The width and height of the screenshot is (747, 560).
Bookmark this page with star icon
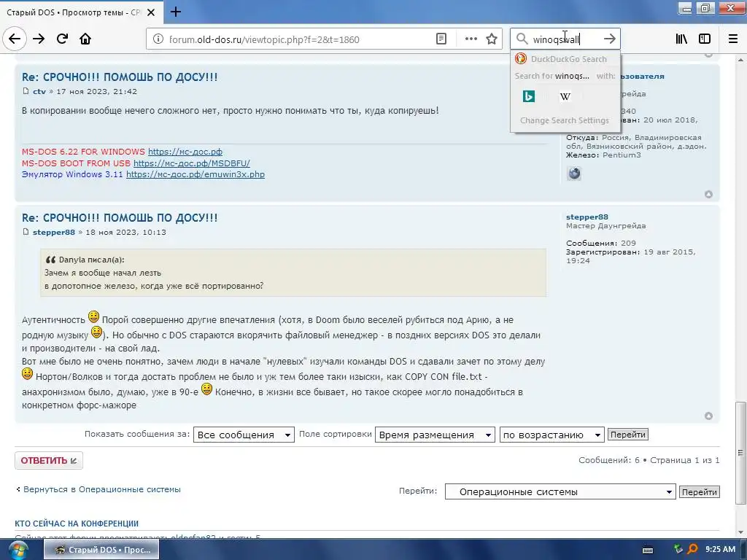click(492, 39)
